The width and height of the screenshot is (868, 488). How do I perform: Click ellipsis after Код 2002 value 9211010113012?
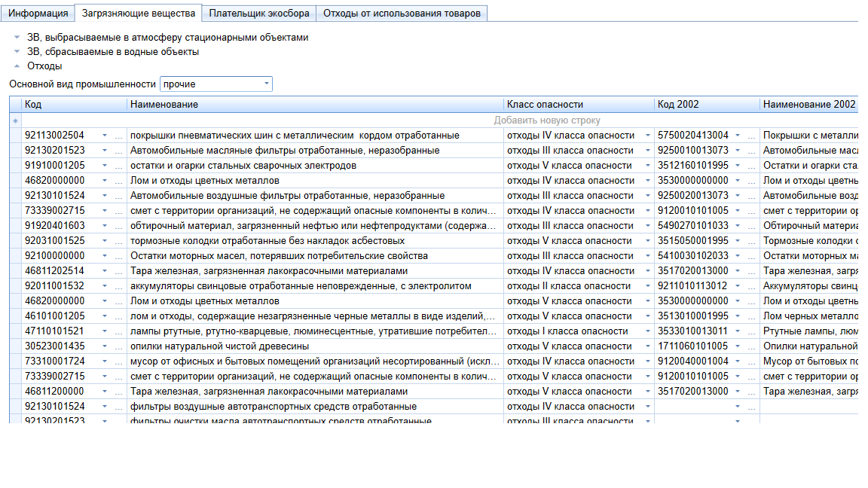tap(751, 286)
